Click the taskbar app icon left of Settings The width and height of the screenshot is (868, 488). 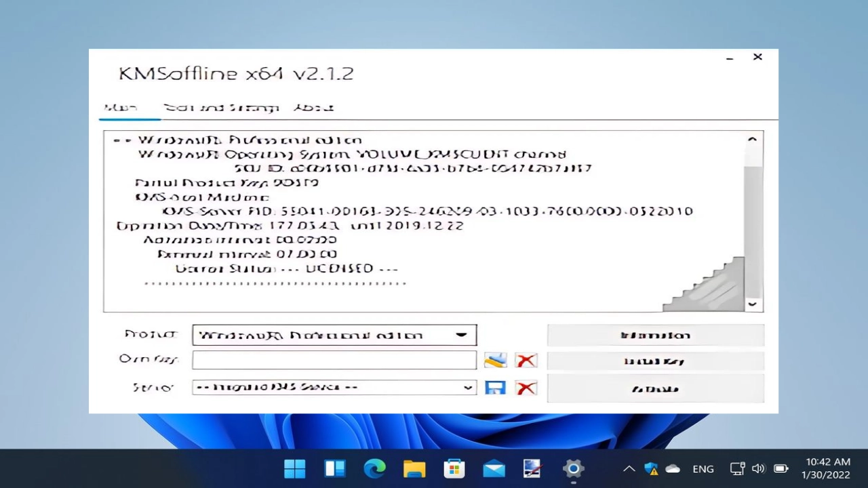[533, 468]
